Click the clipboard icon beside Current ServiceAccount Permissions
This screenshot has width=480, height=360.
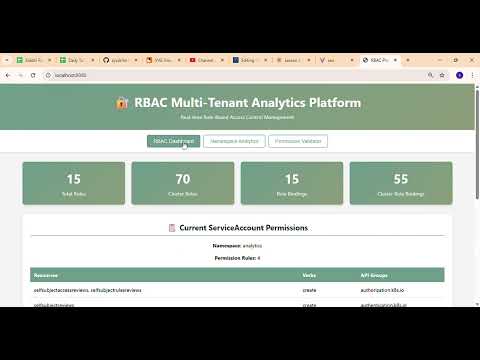172,228
